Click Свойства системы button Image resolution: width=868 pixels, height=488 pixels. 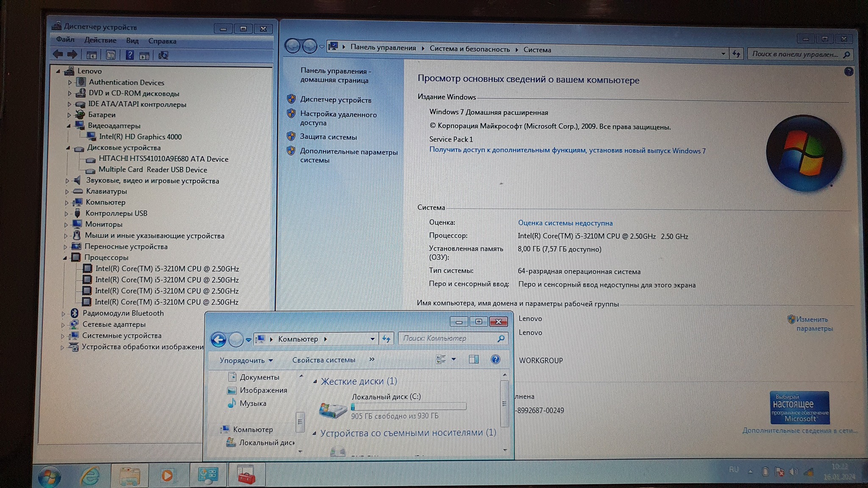(323, 360)
